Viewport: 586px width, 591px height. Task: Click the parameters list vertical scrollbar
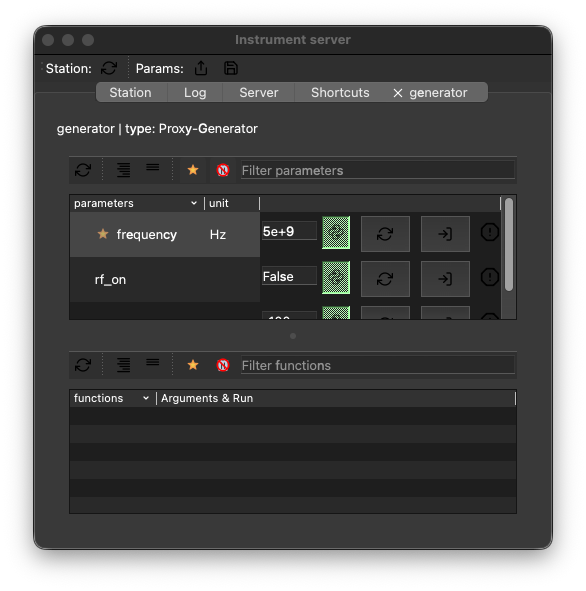click(509, 244)
